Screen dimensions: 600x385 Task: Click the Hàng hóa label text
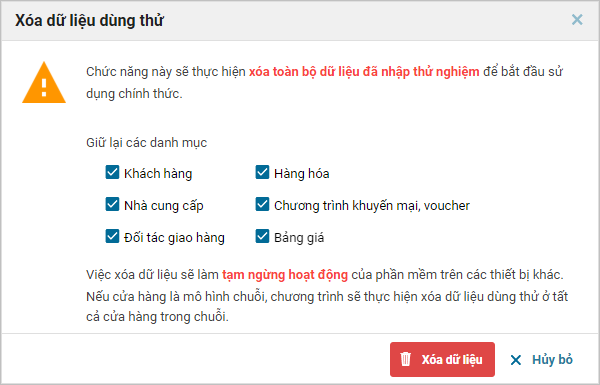click(x=302, y=174)
